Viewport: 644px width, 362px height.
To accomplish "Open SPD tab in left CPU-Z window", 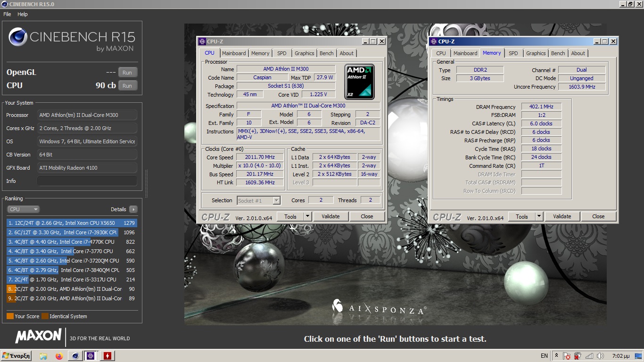I will (x=282, y=53).
